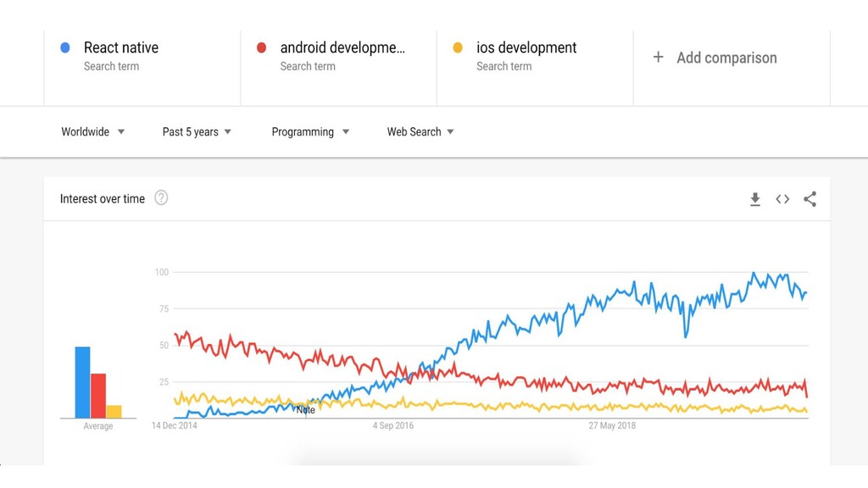Open the embed code icon

[782, 199]
